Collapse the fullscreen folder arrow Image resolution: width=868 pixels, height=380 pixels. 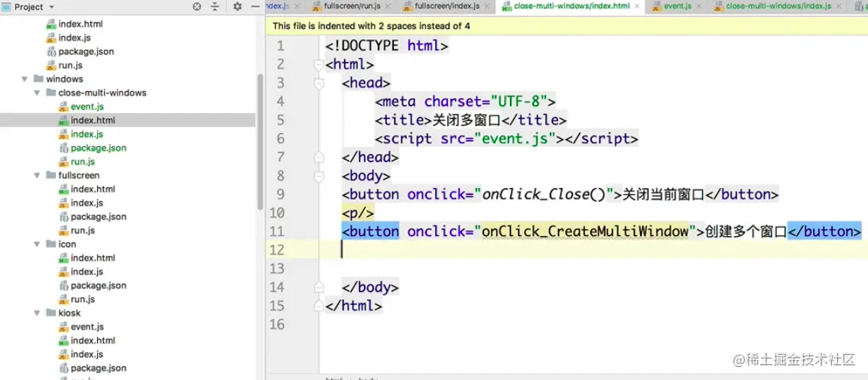tap(37, 175)
